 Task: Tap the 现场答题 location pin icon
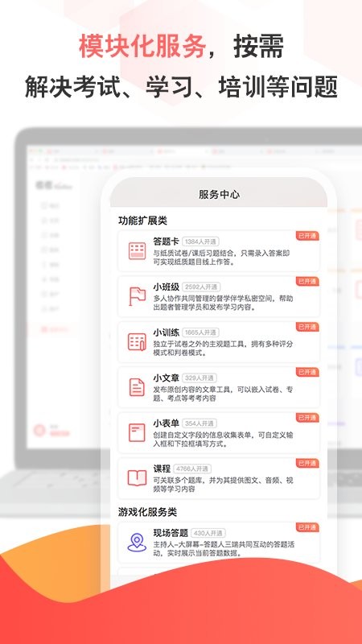point(137,543)
